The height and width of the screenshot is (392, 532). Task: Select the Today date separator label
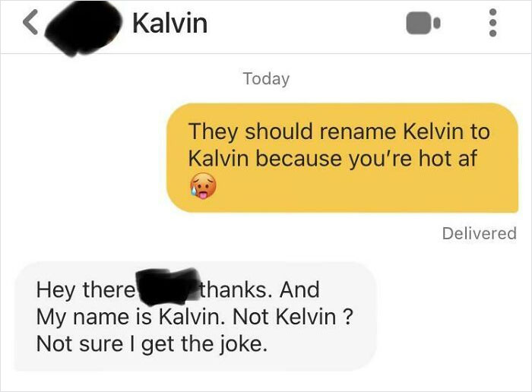click(x=266, y=79)
